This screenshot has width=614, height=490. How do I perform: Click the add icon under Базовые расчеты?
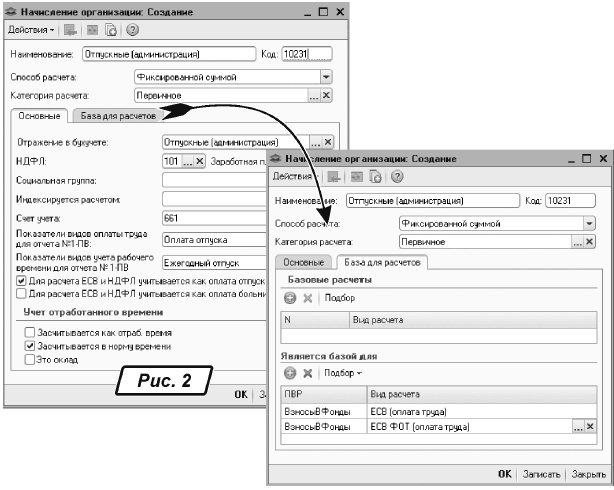(x=290, y=298)
